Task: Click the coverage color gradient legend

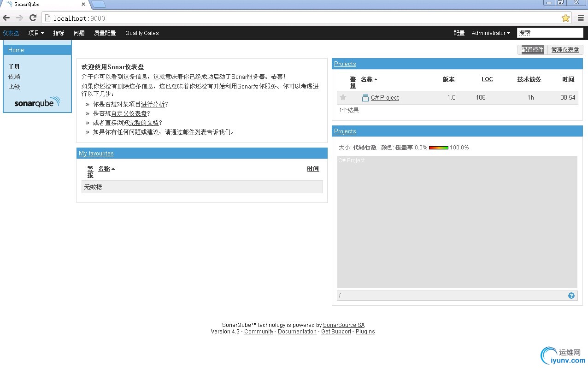Action: tap(438, 148)
